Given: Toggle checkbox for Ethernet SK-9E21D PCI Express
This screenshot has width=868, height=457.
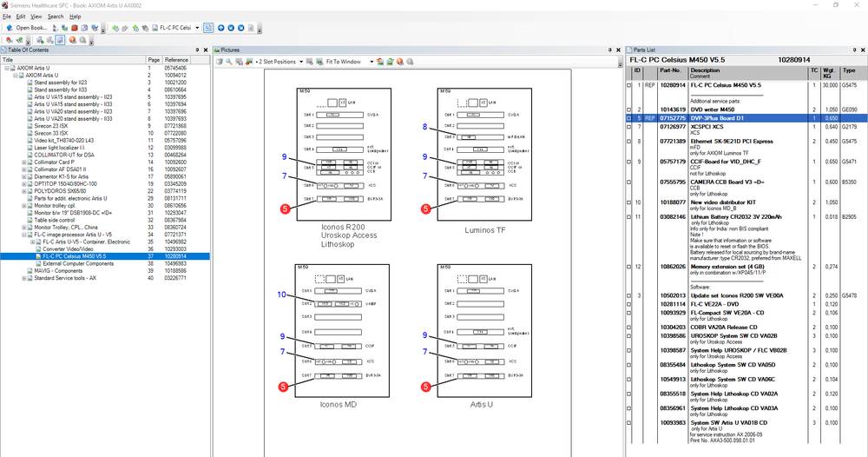Looking at the screenshot, I should click(x=629, y=140).
